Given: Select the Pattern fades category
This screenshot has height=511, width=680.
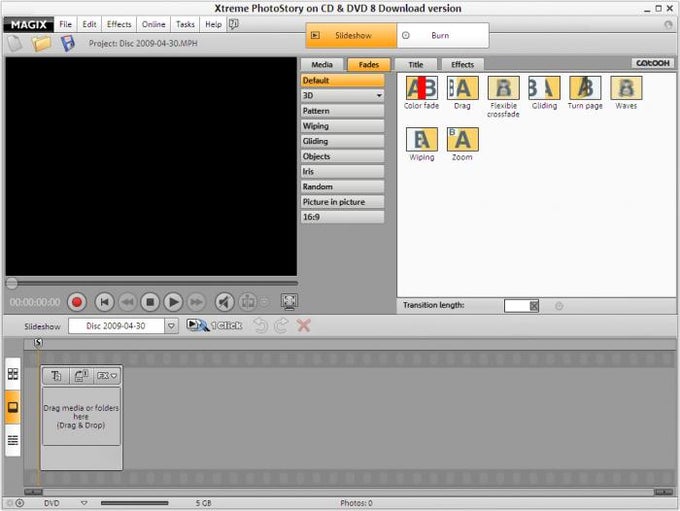Looking at the screenshot, I should tap(342, 111).
